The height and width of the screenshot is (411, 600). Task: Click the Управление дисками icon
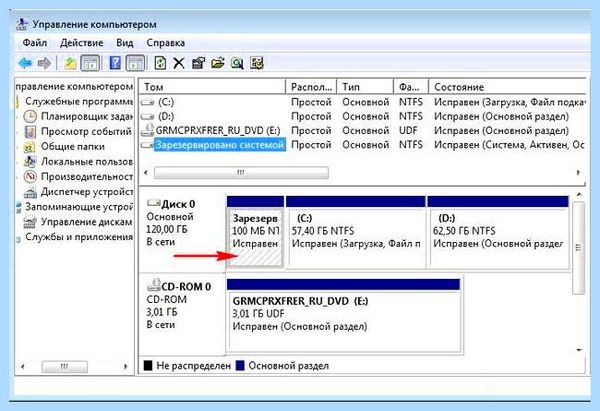point(30,222)
